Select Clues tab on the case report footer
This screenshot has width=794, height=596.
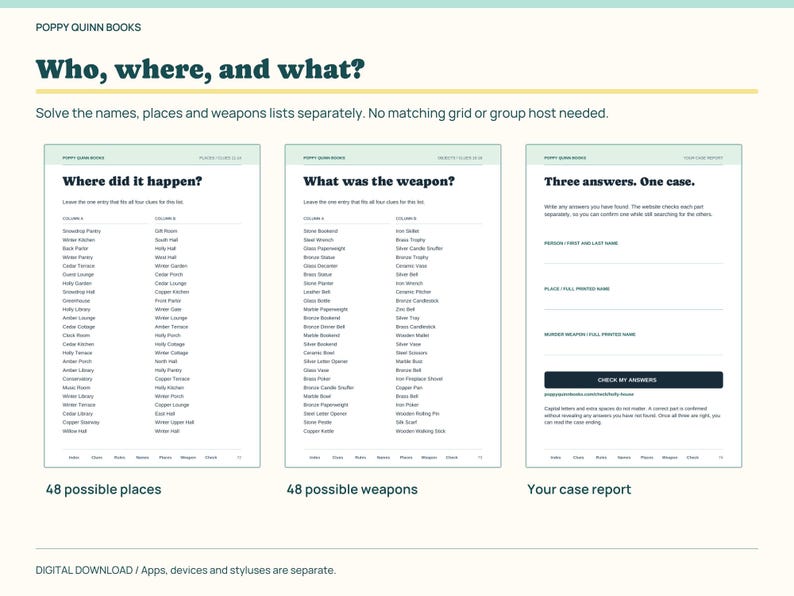(x=578, y=457)
